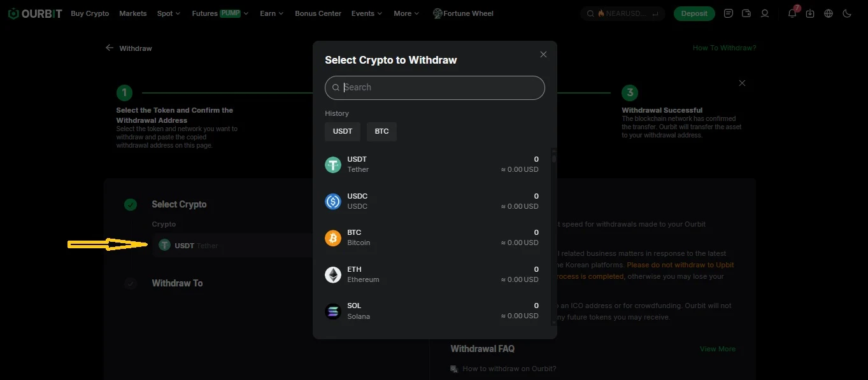Toggle the dark mode moon icon
868x380 pixels.
pos(847,13)
